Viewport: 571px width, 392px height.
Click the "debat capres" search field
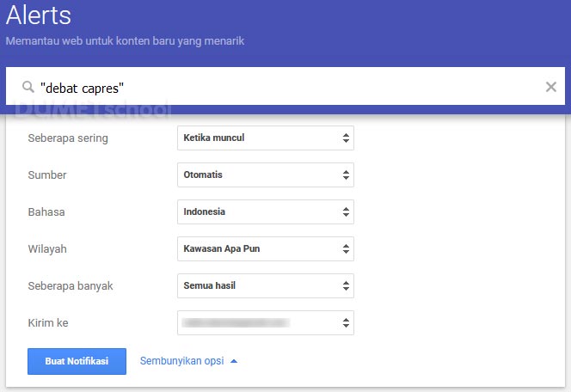(285, 86)
